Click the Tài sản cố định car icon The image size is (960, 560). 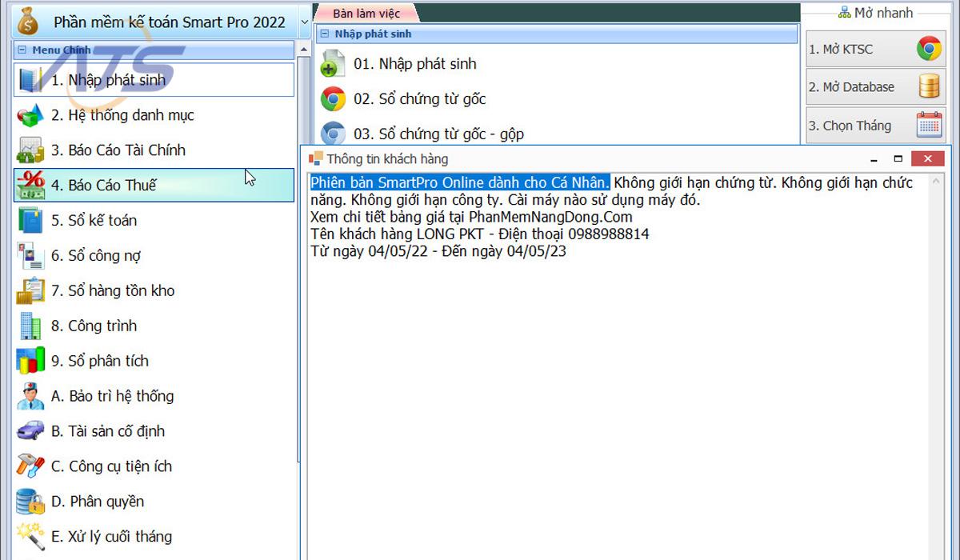tap(30, 431)
